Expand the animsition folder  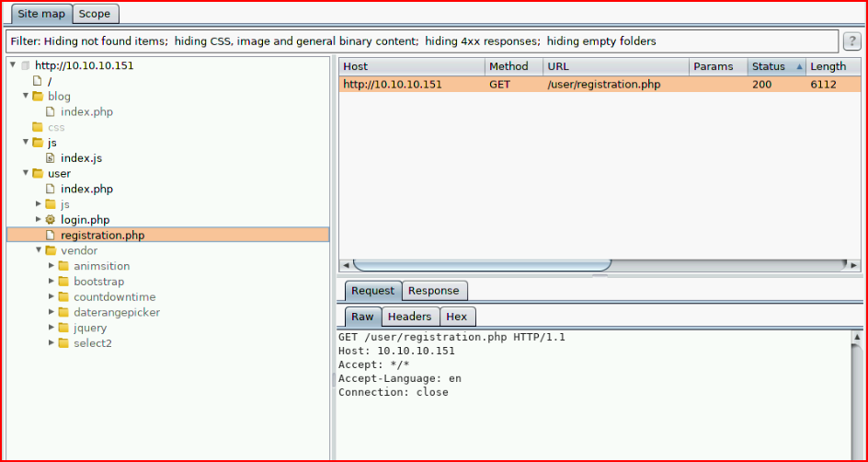click(51, 266)
